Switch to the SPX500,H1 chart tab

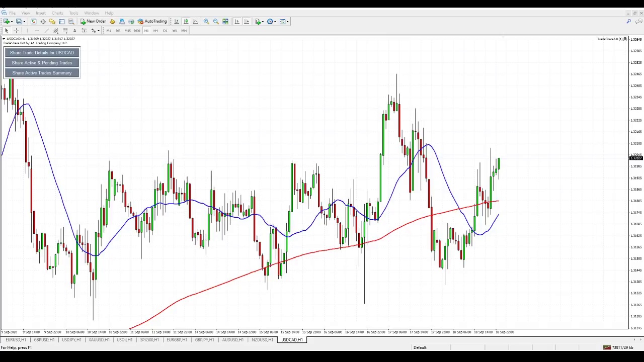click(149, 340)
